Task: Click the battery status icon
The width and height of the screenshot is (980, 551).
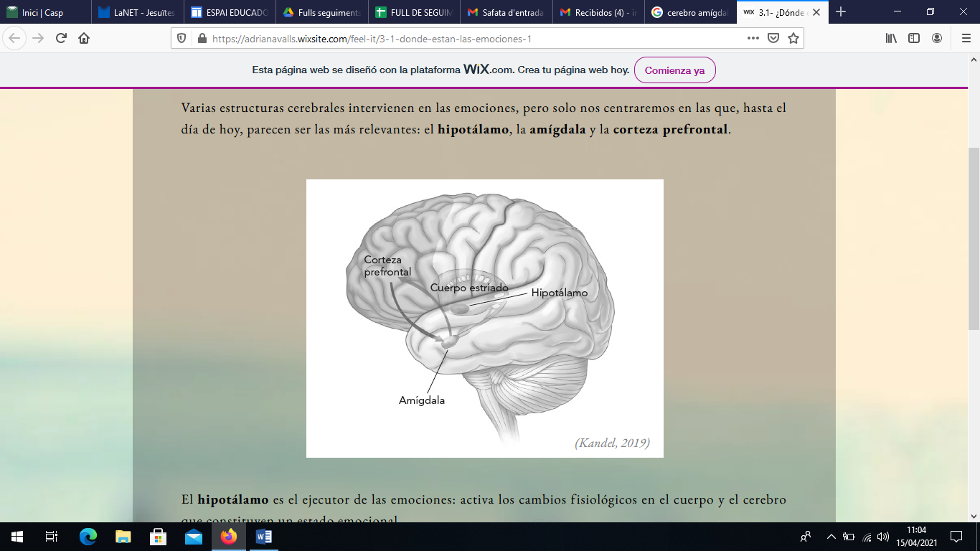Action: click(x=849, y=537)
